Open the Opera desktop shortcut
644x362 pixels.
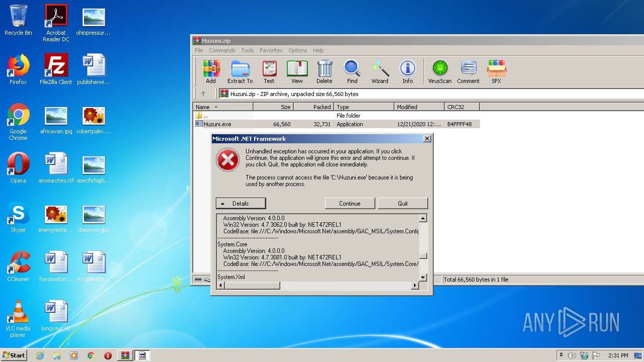point(18,168)
